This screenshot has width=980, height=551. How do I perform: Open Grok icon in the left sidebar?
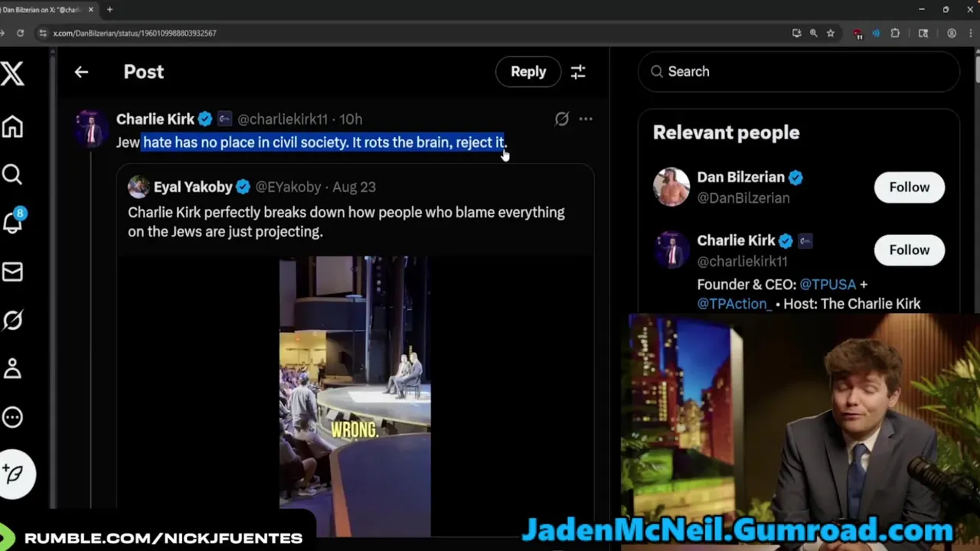tap(12, 320)
